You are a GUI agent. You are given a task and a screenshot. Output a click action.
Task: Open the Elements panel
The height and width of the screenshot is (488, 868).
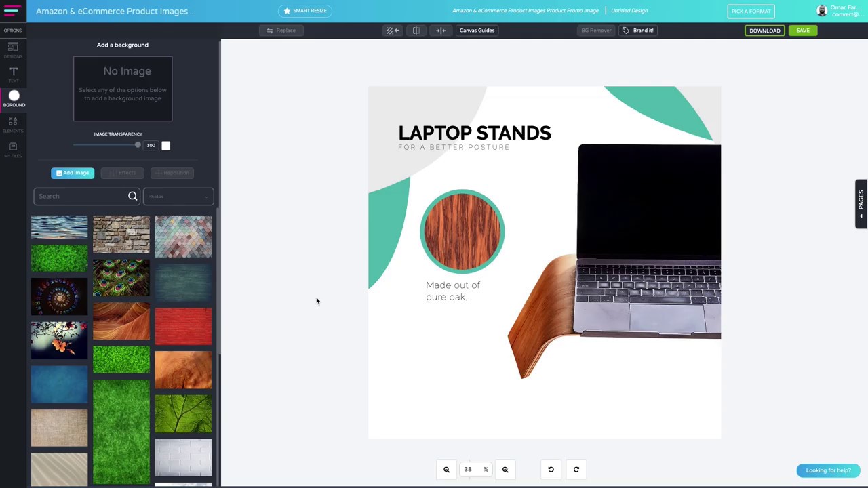click(x=13, y=125)
